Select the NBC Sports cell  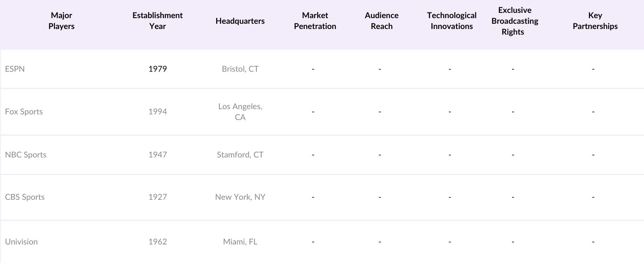pyautogui.click(x=26, y=155)
